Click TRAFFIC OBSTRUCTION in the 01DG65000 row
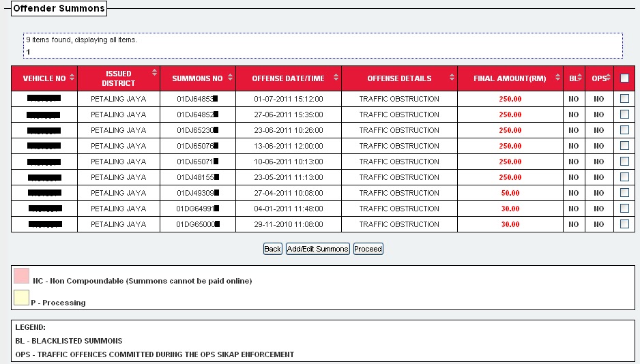640x364 pixels. pyautogui.click(x=399, y=224)
